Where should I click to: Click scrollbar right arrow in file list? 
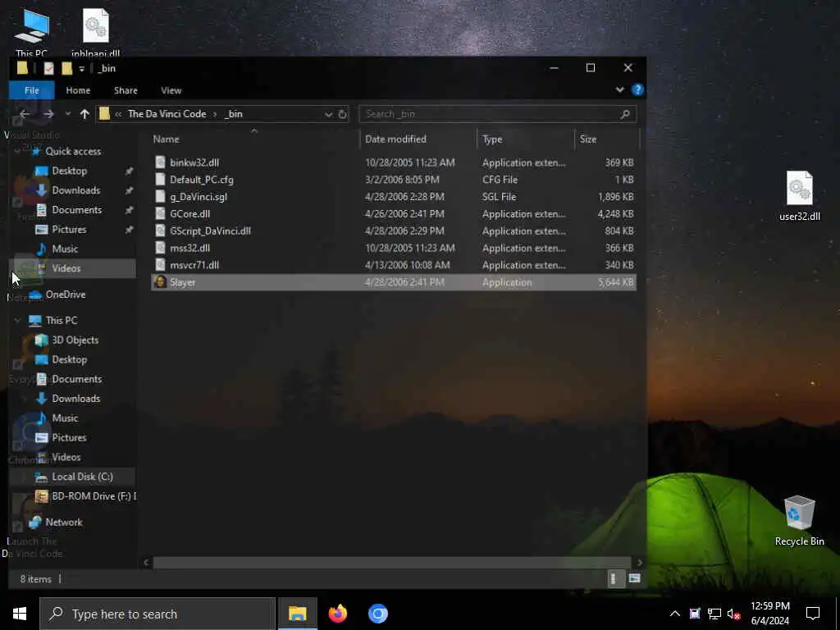pos(639,563)
